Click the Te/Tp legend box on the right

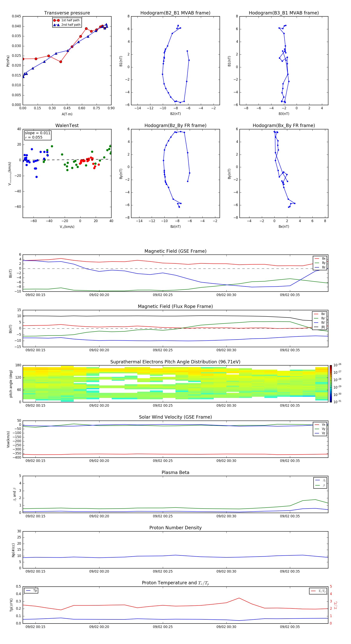pyautogui.click(x=318, y=591)
